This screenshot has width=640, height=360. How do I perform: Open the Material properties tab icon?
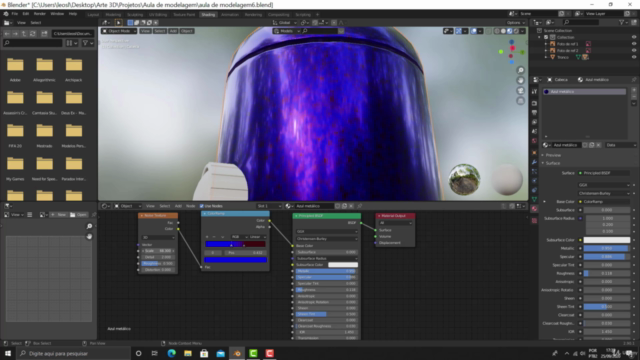point(534,209)
